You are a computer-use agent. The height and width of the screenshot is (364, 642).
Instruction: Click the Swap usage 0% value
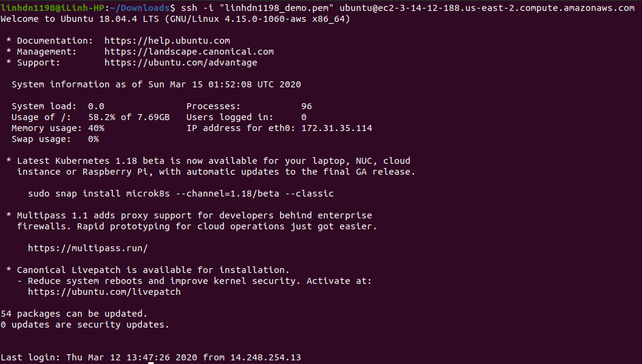click(93, 139)
